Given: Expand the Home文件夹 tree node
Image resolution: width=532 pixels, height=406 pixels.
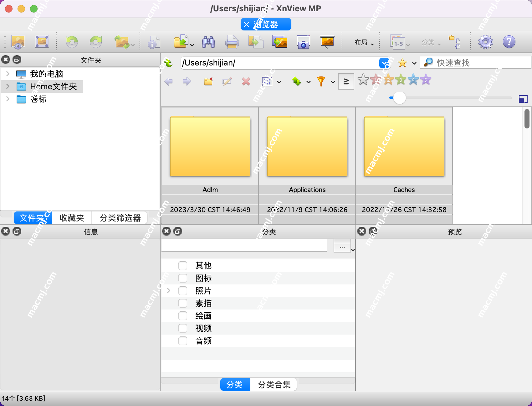Looking at the screenshot, I should [8, 86].
